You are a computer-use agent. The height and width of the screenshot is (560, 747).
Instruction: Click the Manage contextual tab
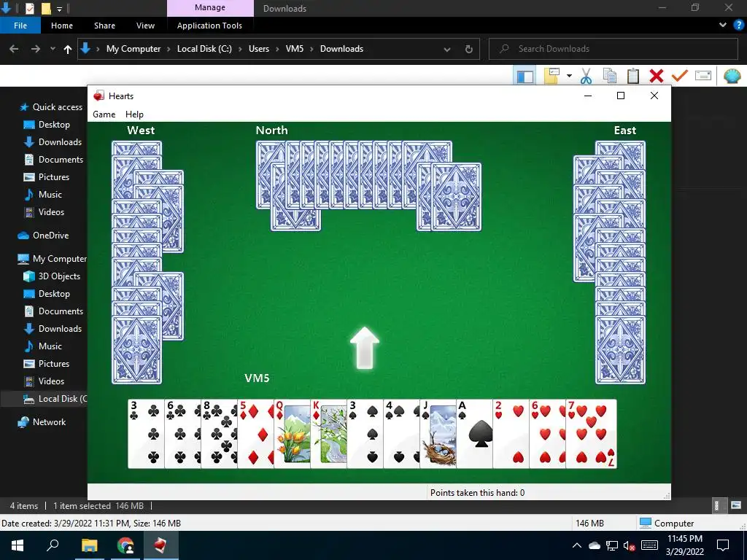click(210, 8)
